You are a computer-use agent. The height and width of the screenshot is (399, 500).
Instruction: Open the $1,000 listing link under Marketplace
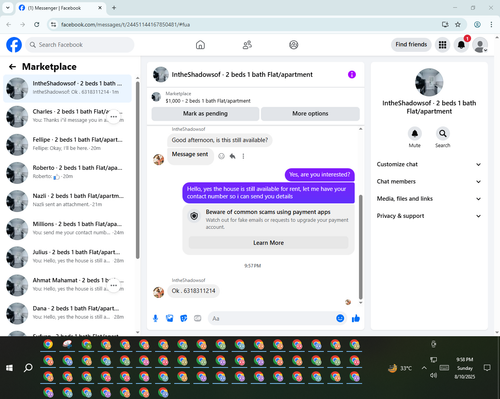(x=208, y=101)
